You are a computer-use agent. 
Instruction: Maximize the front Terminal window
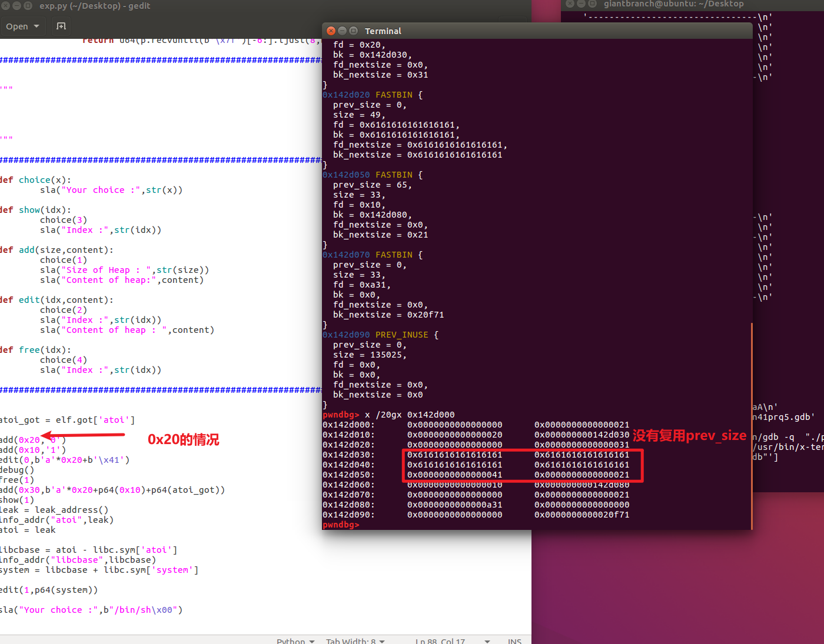[354, 31]
